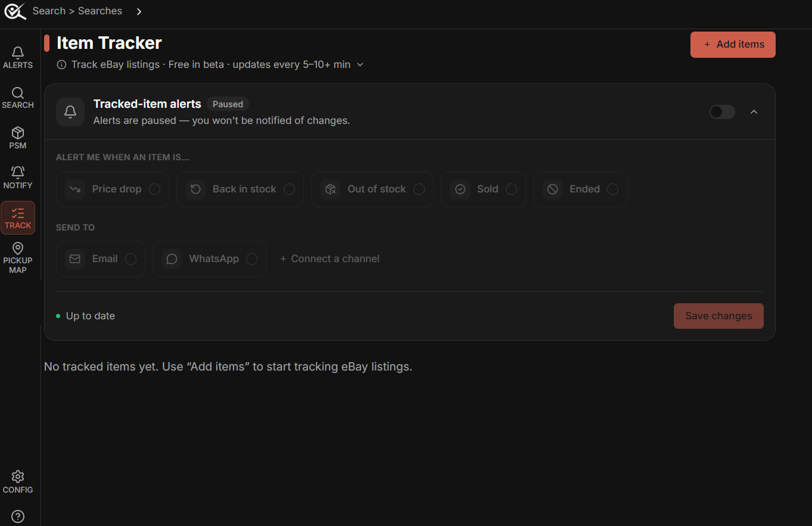Screen dimensions: 812x526
Task: Click the WhatsApp chat bubble icon
Action: [x=172, y=259]
